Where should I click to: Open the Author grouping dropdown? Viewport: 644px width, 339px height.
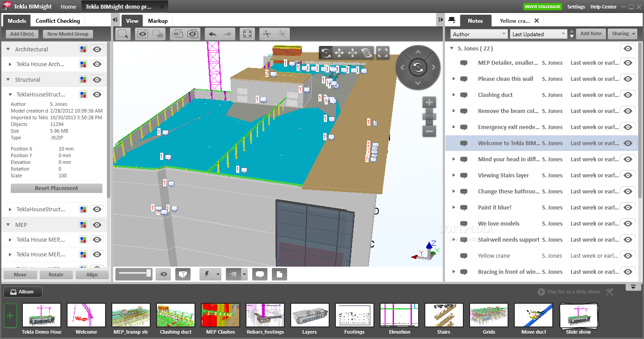(479, 34)
